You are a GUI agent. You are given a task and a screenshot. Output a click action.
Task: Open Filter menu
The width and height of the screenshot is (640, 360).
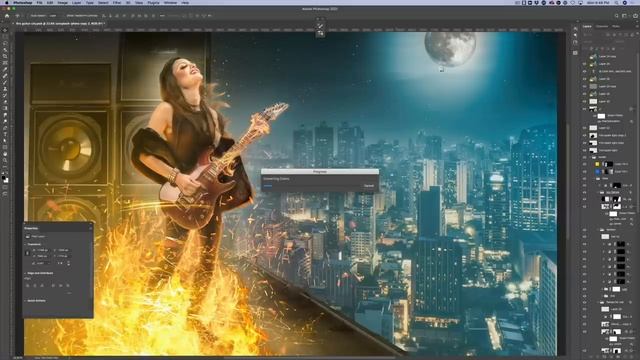[x=117, y=2]
